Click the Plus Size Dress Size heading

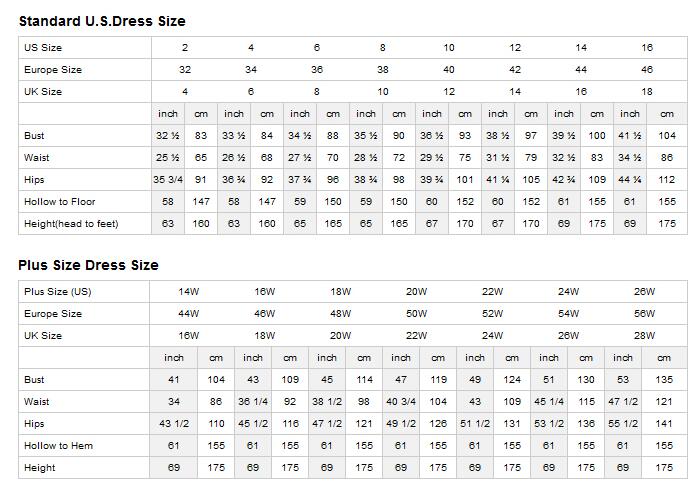(x=88, y=265)
